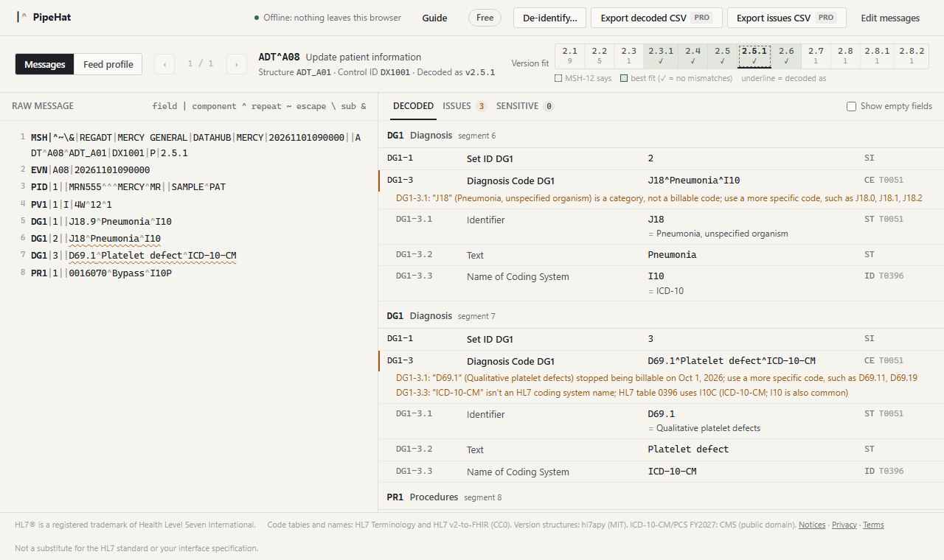Select HL7 version 2.6
The image size is (944, 560).
coord(786,56)
